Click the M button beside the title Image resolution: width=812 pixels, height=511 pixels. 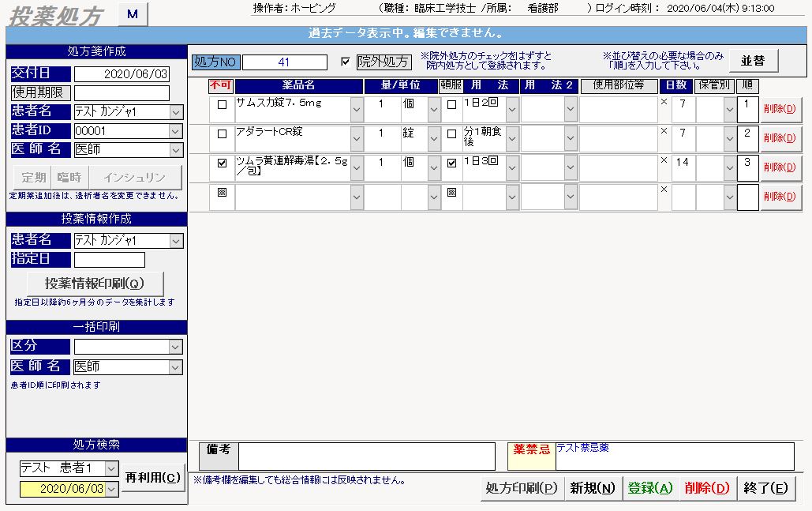(133, 14)
